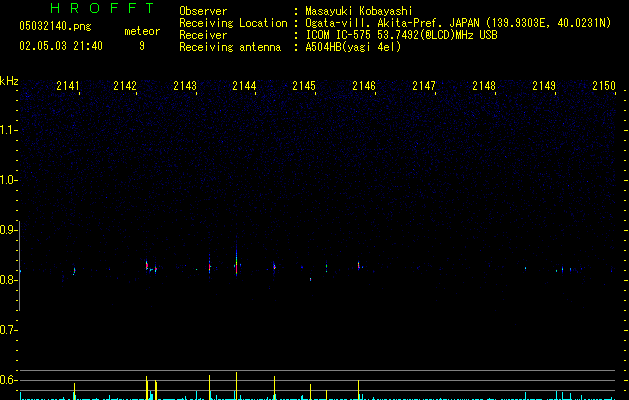Click the 0.7 kHz frequency label
The image size is (629, 400).
[8, 330]
